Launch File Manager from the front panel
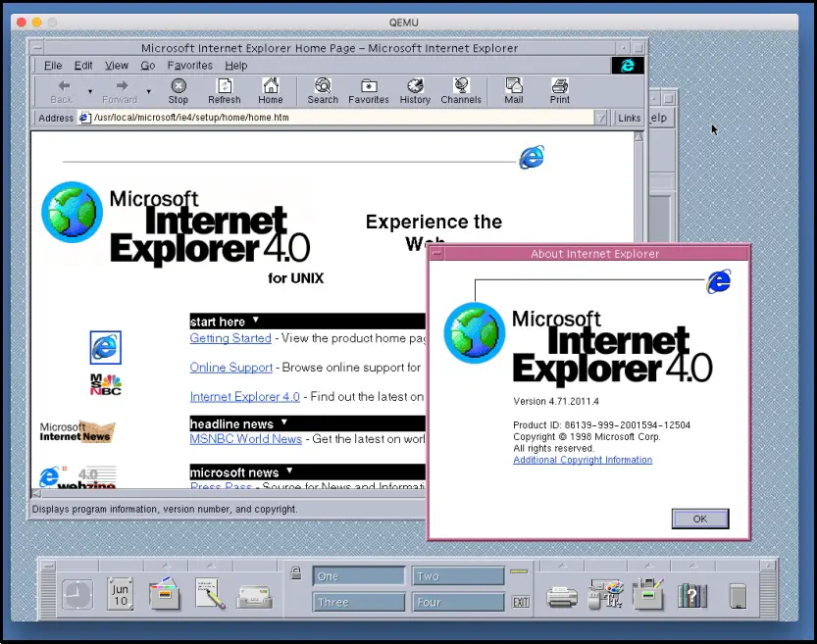This screenshot has height=644, width=817. 165,593
